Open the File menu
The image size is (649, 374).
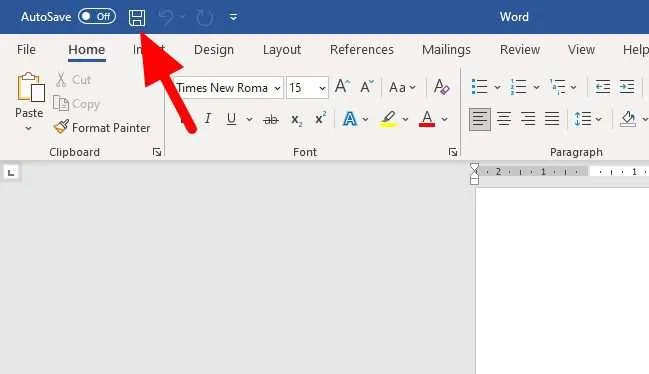pyautogui.click(x=26, y=50)
